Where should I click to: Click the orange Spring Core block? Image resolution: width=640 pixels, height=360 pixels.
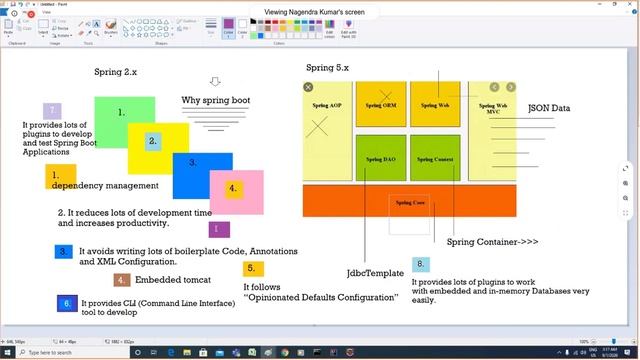tap(409, 201)
